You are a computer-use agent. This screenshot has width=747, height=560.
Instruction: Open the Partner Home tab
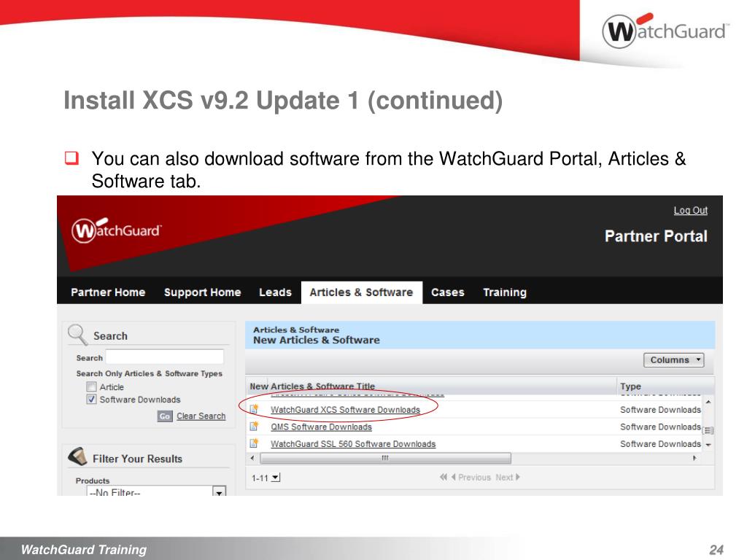pos(108,292)
